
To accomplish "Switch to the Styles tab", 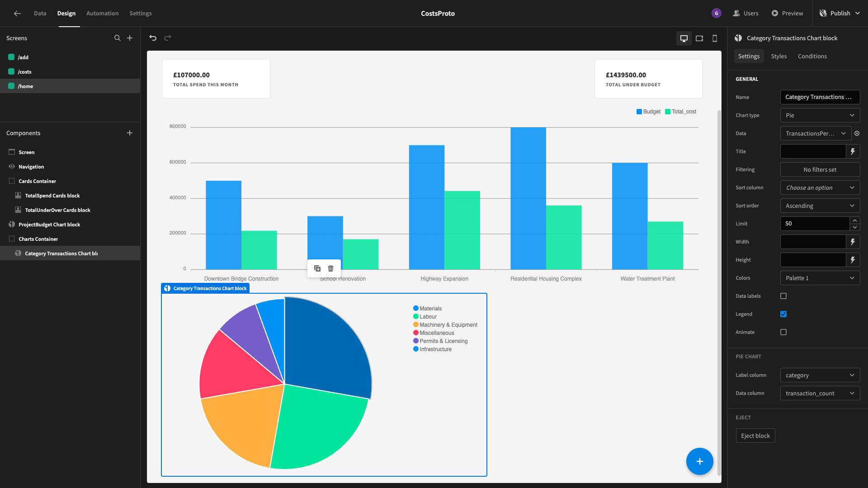I will [778, 56].
